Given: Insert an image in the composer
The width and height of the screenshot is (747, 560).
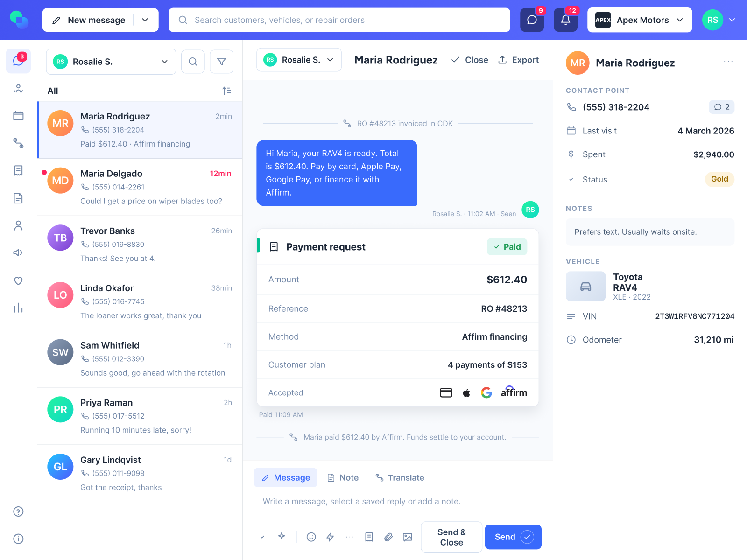Looking at the screenshot, I should tap(408, 537).
